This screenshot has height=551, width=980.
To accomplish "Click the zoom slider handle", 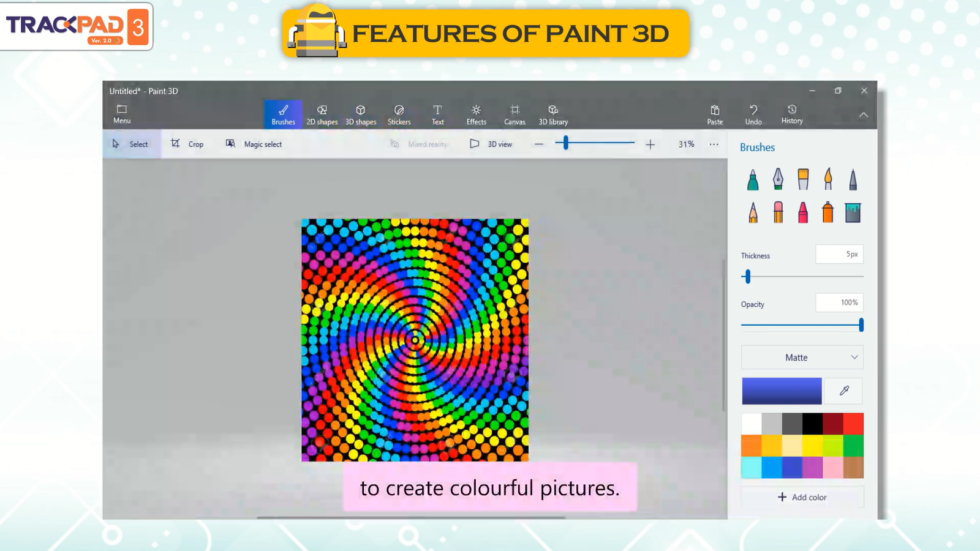I will click(x=566, y=143).
